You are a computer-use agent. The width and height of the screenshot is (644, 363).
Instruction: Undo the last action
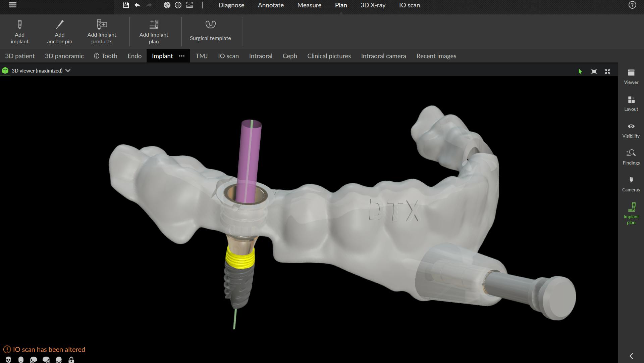tap(138, 5)
